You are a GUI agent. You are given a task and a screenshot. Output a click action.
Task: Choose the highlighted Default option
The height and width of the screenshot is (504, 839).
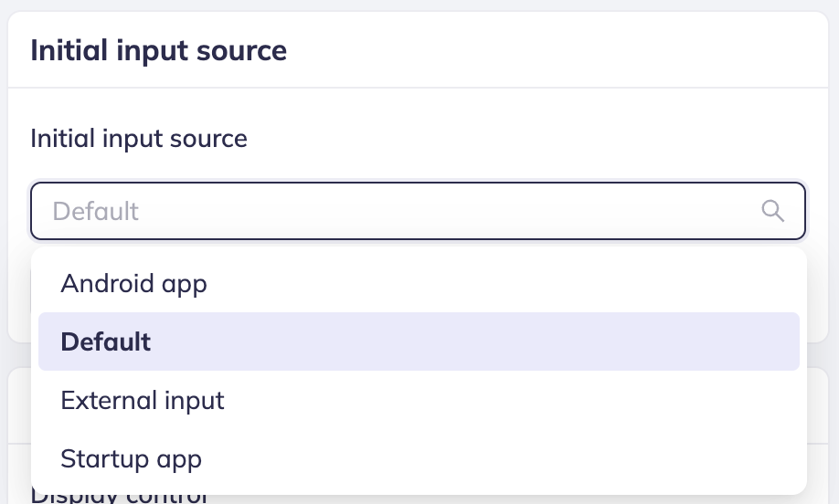pos(106,342)
